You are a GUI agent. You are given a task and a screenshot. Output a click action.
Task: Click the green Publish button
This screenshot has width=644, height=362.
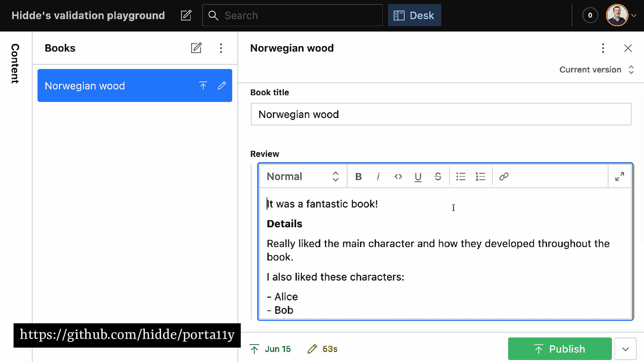[559, 349]
